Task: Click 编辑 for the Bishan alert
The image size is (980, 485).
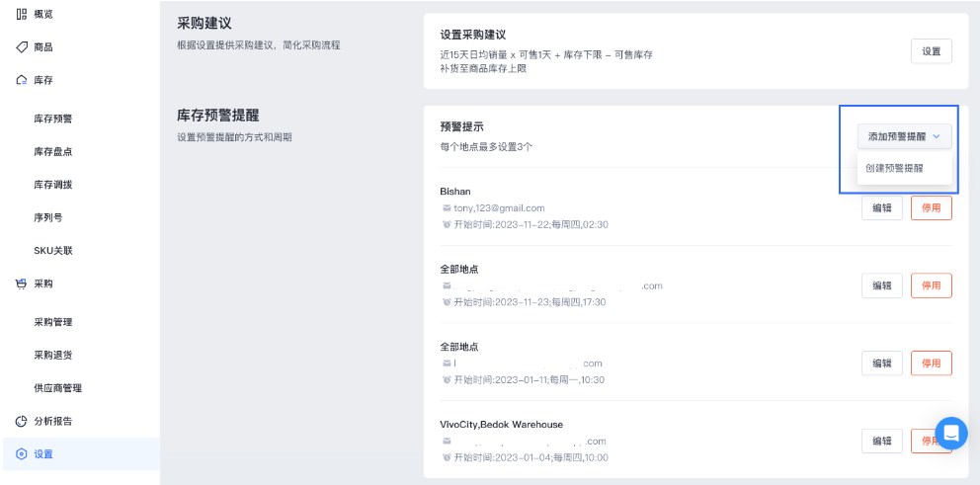Action: [x=882, y=208]
